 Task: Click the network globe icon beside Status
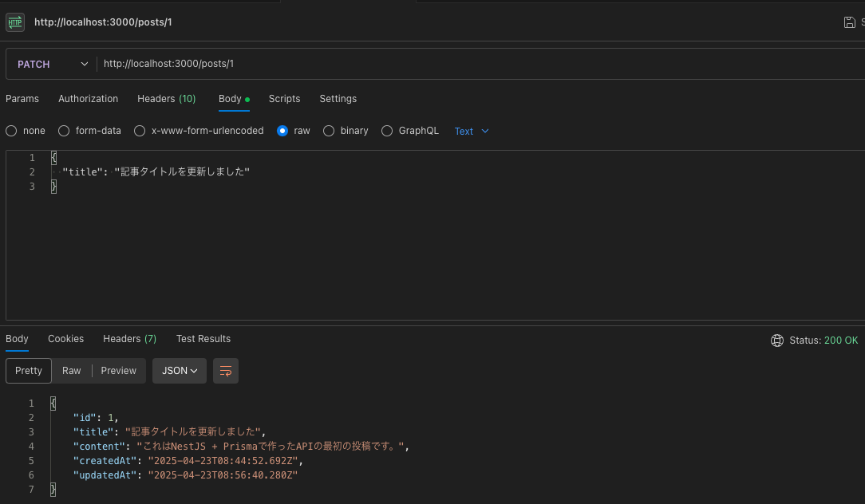click(776, 341)
